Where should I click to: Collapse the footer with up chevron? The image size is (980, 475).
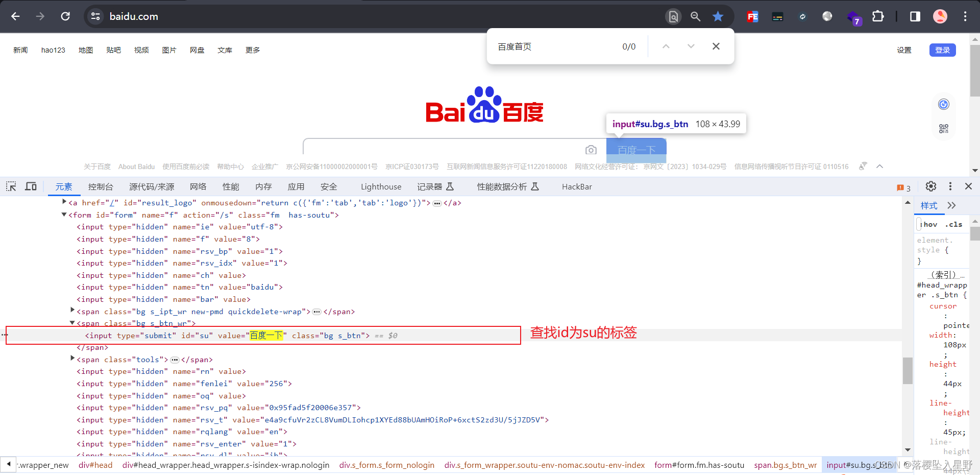[879, 167]
